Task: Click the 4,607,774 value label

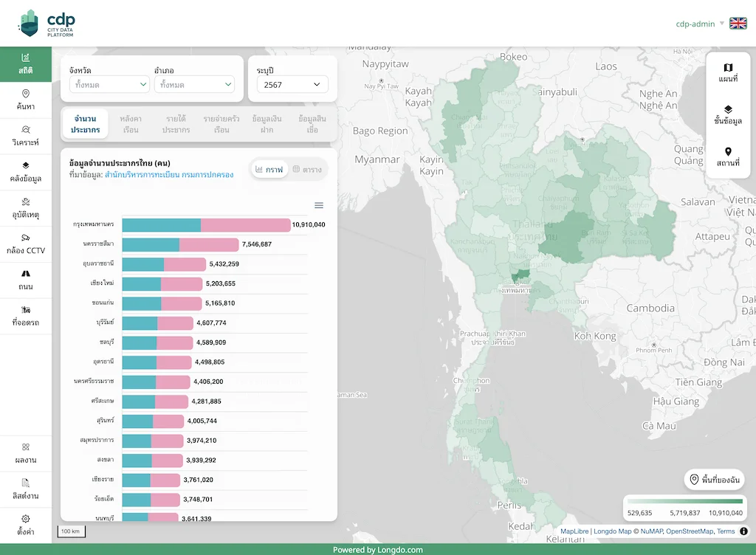Action: point(211,323)
